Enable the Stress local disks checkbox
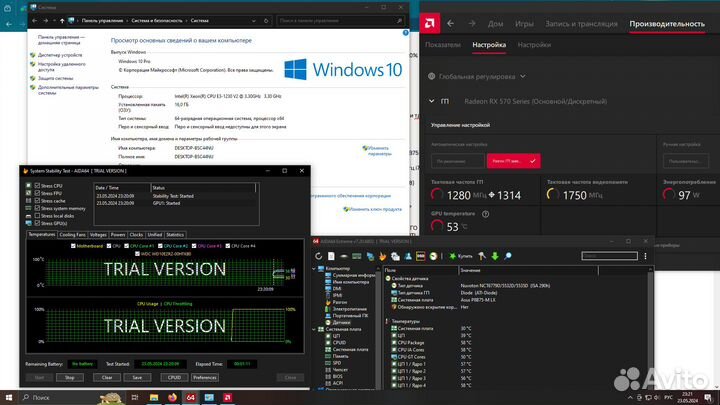The image size is (720, 405). pyautogui.click(x=37, y=215)
